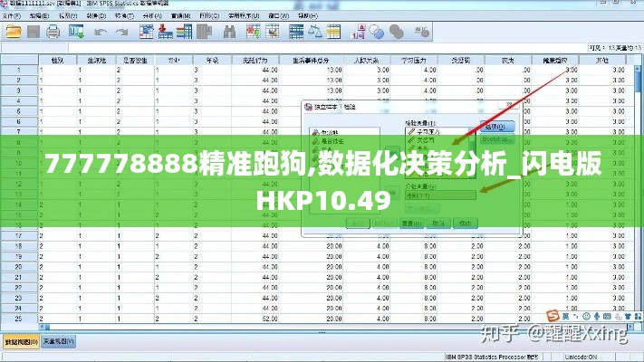Viewport: 644px width, 362px height.
Task: Open the 帮助(H) menu
Action: (x=308, y=16)
